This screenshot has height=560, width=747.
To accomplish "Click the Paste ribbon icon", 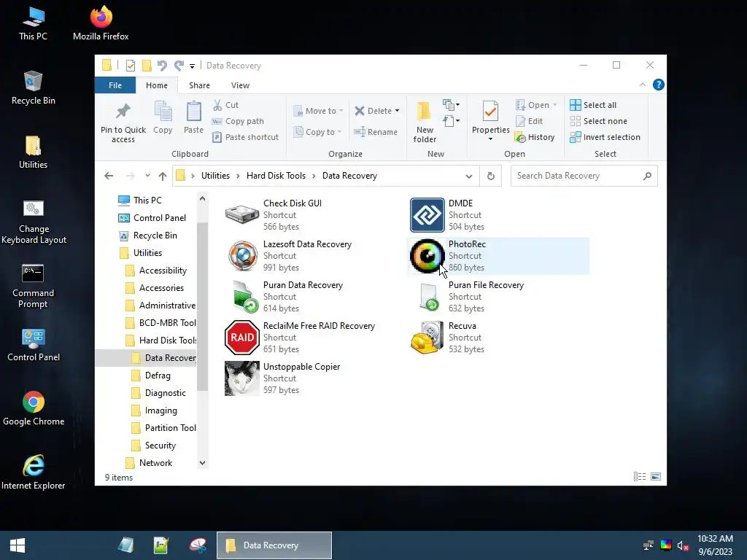I will tap(193, 112).
